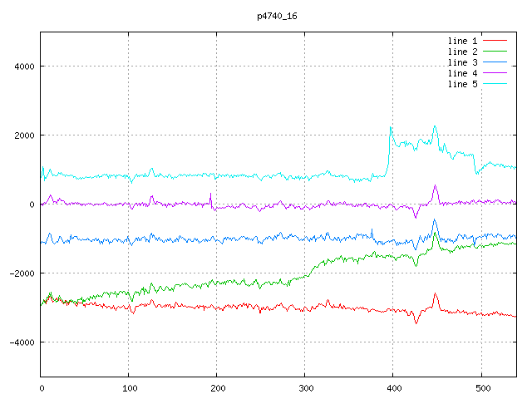Click the y-axis label -4000
This screenshot has width=532, height=399.
tap(22, 342)
